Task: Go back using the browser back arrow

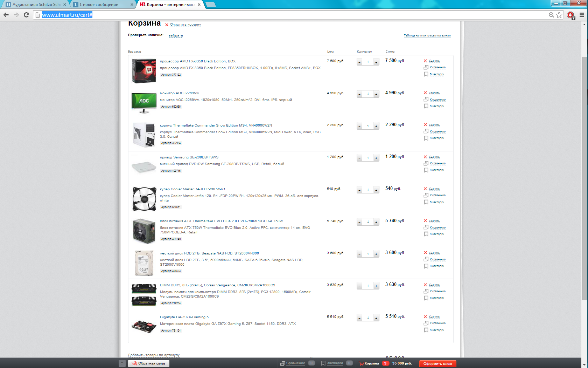Action: point(6,15)
